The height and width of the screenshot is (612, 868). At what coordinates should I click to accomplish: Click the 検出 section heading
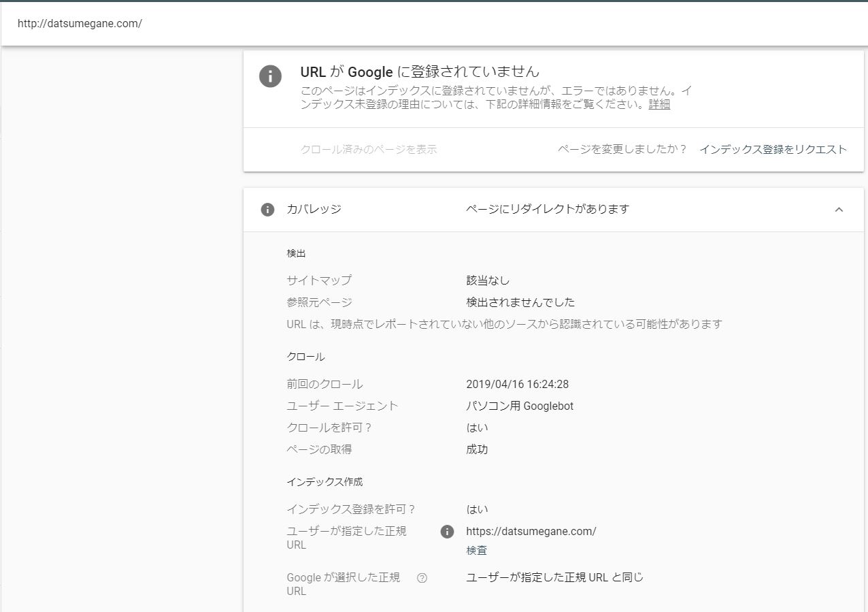click(297, 253)
